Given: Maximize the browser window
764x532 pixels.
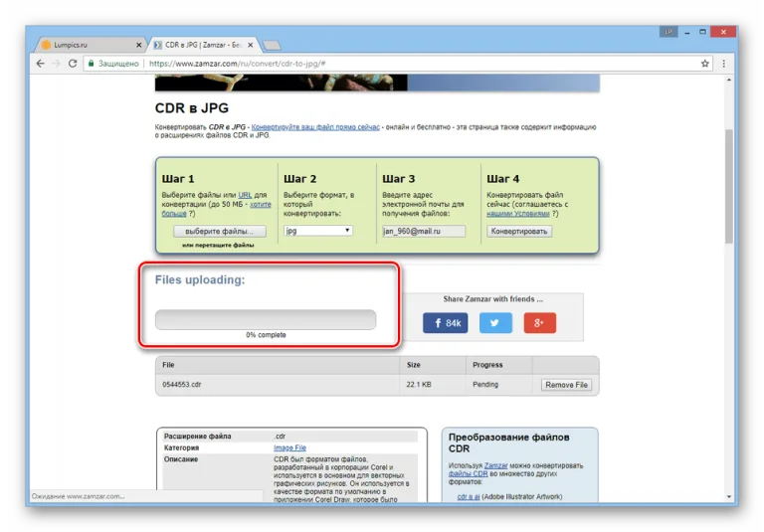Looking at the screenshot, I should click(702, 32).
